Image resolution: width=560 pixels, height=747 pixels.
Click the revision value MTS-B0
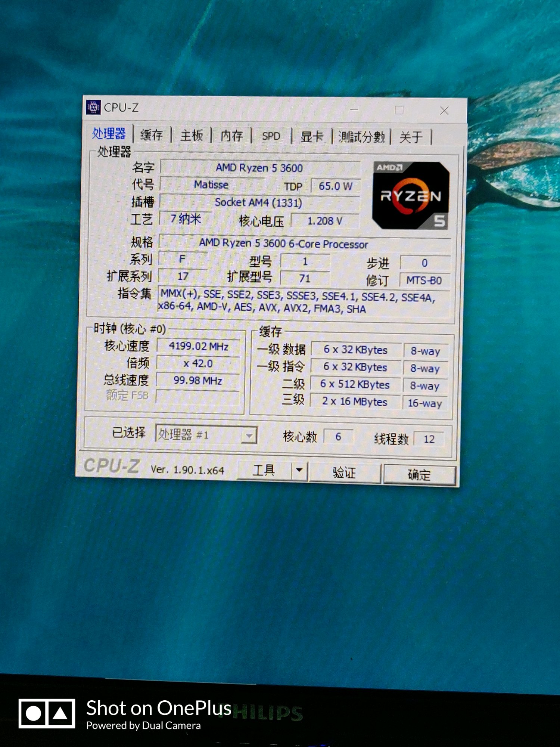[424, 280]
